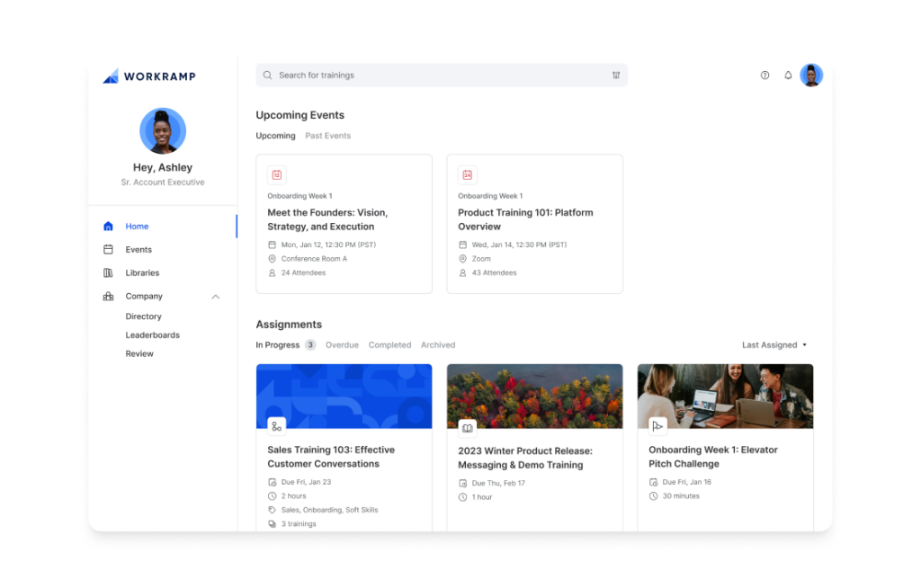Screen dimensions: 921x588
Task: Click the path icon on Sales Training 103
Action: [277, 426]
